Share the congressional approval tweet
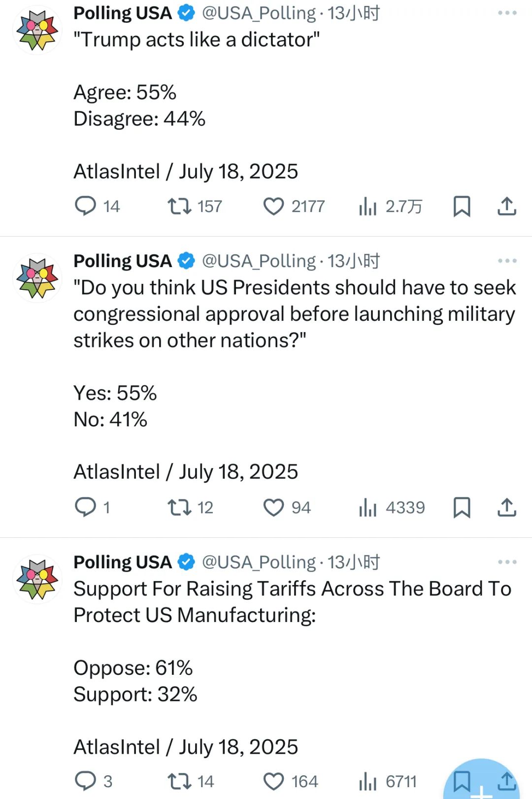The image size is (532, 799). pos(506,507)
